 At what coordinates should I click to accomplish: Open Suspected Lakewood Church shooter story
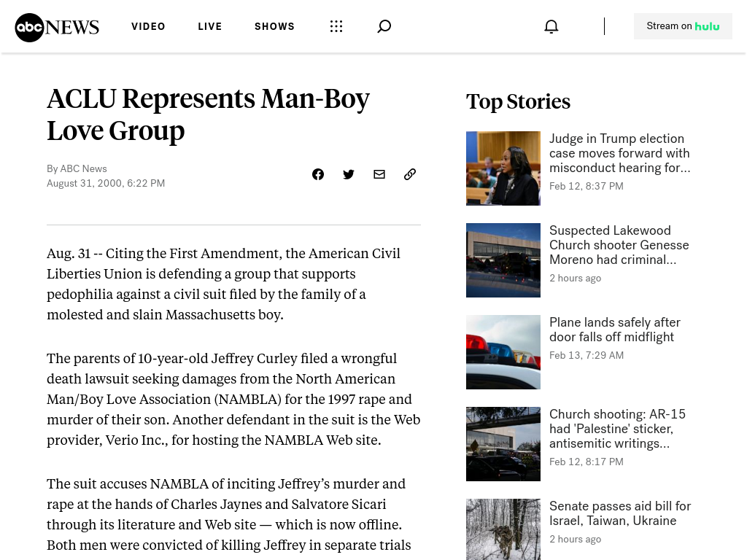pyautogui.click(x=619, y=245)
